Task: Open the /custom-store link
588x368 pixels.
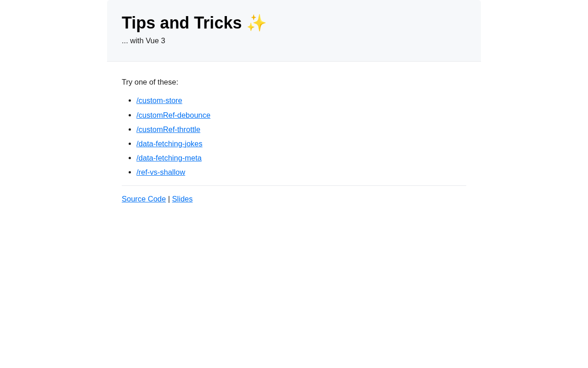Action: [159, 101]
